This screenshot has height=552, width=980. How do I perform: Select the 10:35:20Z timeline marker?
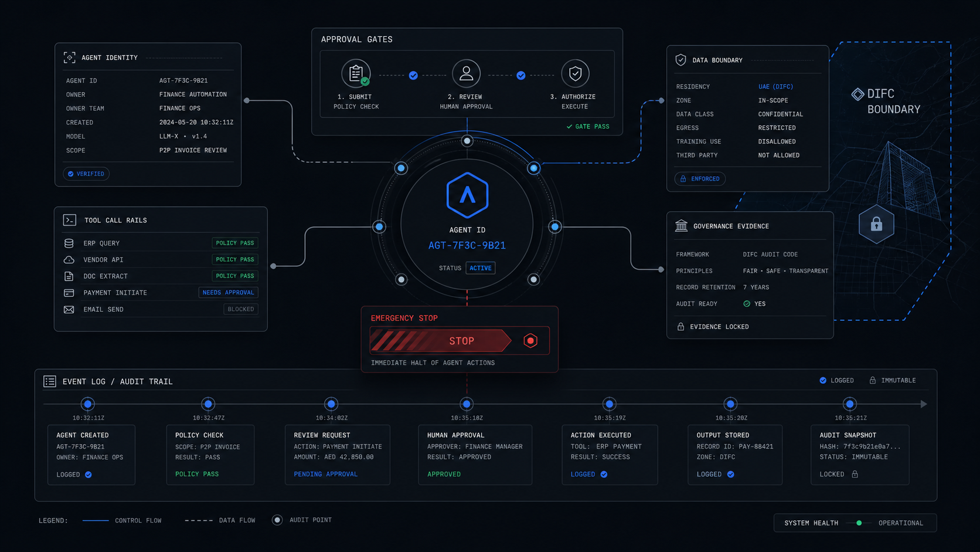pyautogui.click(x=730, y=404)
